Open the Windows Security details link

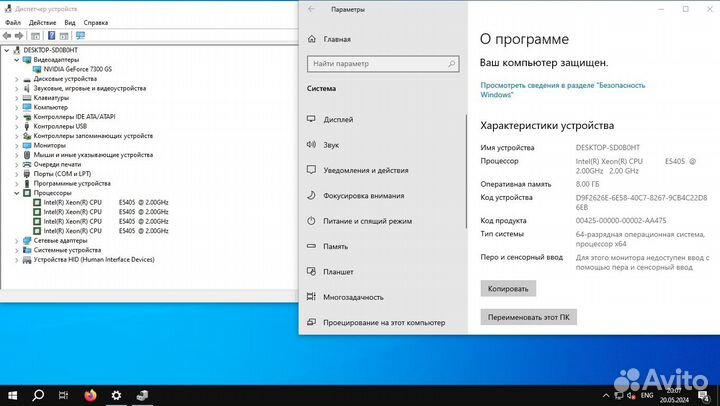(x=562, y=90)
